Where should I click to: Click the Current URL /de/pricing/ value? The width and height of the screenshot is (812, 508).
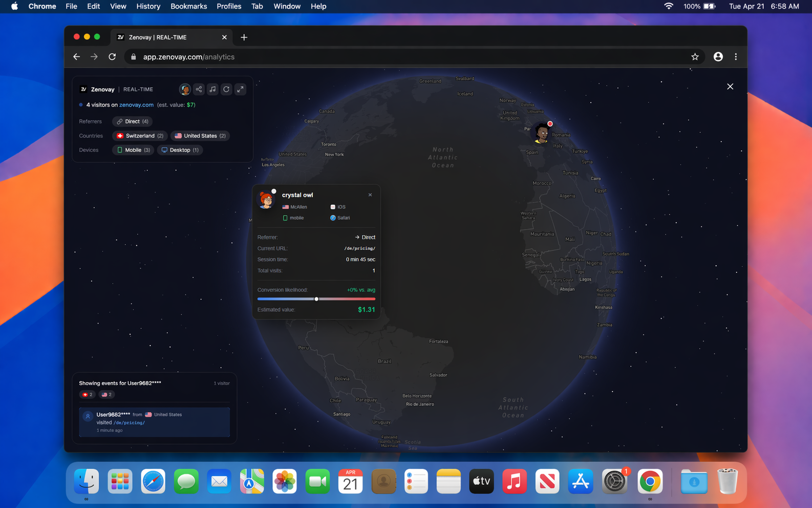[359, 248]
